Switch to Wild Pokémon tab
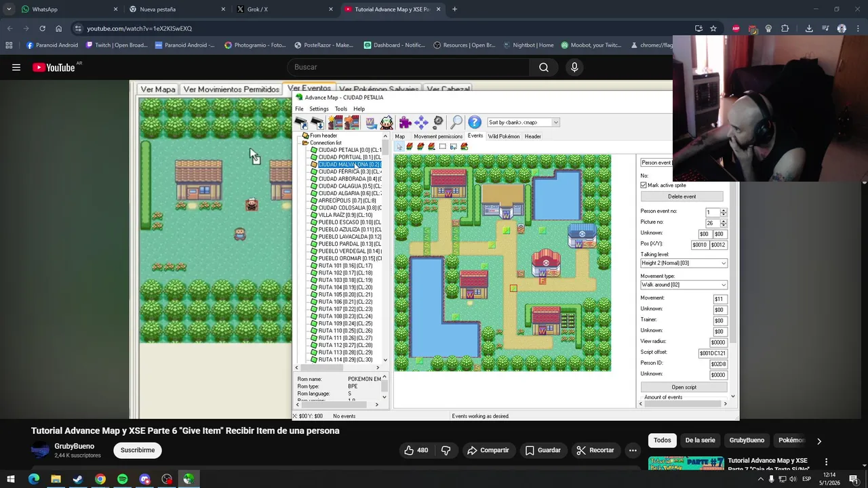This screenshot has height=488, width=868. click(x=504, y=136)
